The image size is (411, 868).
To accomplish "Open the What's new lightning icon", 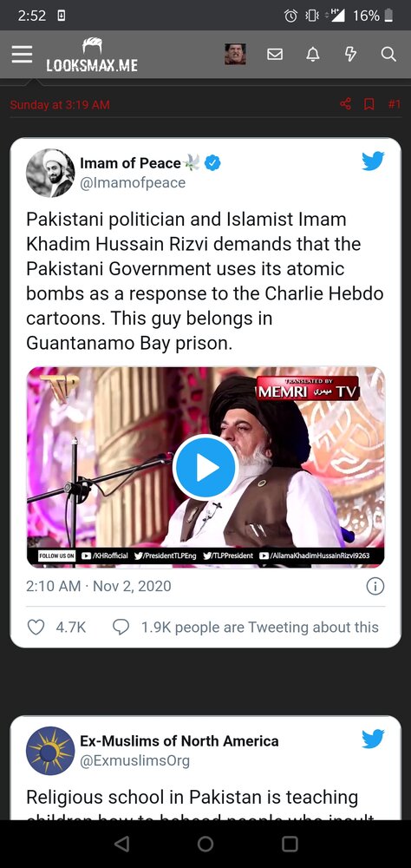I will (x=350, y=54).
